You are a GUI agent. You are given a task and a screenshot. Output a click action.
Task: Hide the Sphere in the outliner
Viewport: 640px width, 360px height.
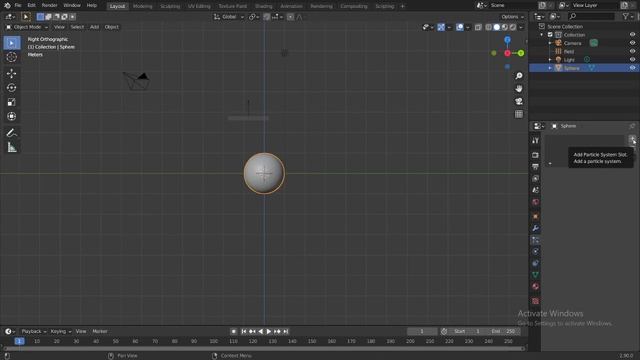632,68
